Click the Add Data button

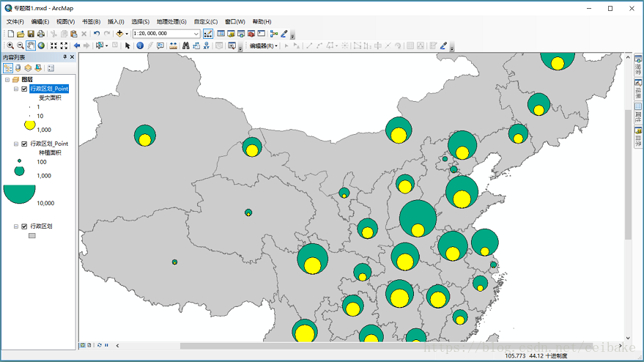click(119, 34)
